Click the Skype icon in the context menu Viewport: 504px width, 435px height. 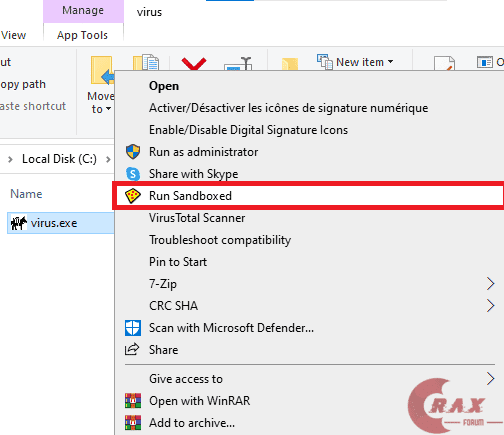pos(133,174)
